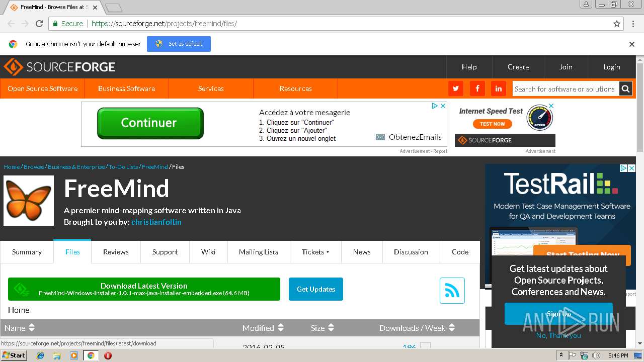
Task: Click the Help link
Action: (x=469, y=67)
